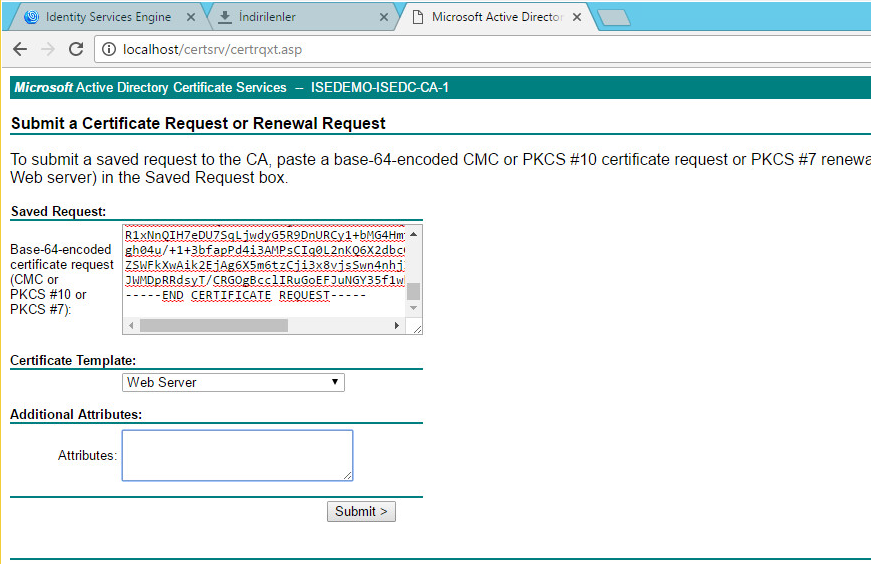The height and width of the screenshot is (564, 871).
Task: Click the Saved Request scroll down arrow
Action: [413, 308]
